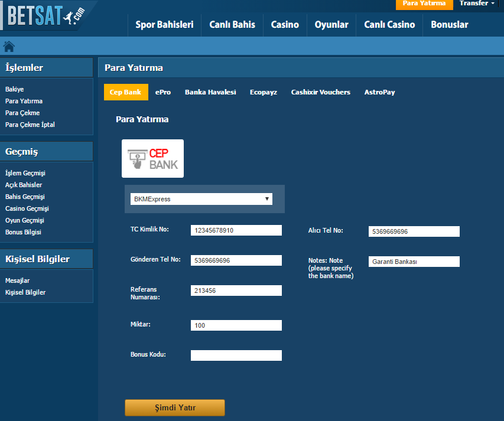Select the Miktar amount field
Image resolution: width=504 pixels, height=421 pixels.
click(x=236, y=325)
